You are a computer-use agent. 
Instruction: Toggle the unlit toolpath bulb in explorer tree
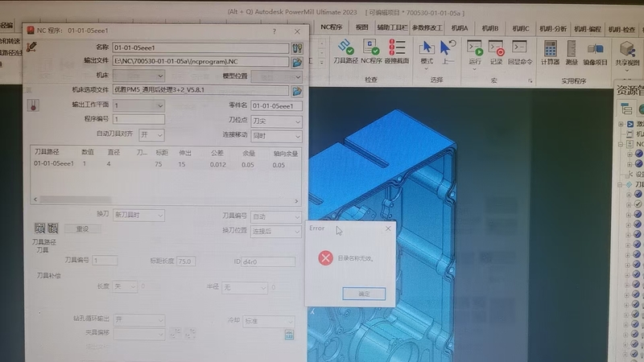point(638,204)
